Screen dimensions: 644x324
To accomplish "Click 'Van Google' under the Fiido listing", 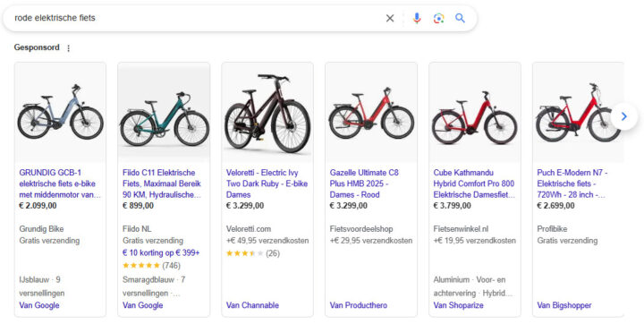I will (142, 305).
